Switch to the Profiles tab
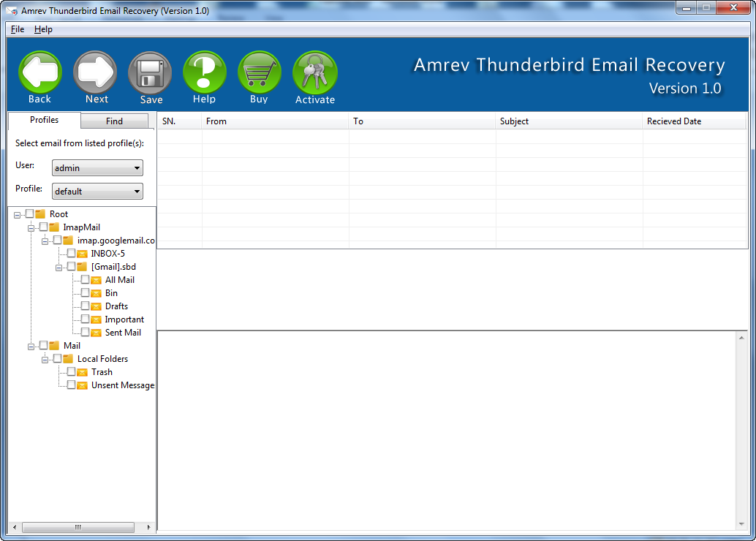 [45, 120]
